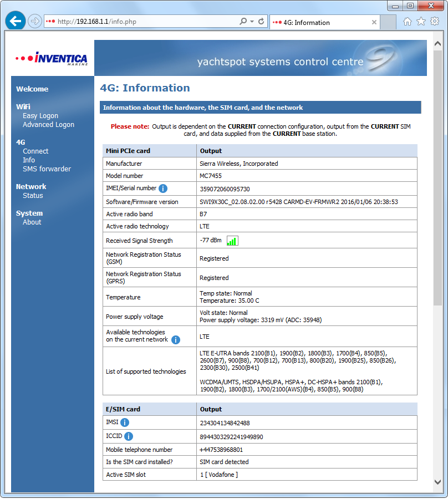Click the mobile number +447538968801
The width and height of the screenshot is (448, 499).
point(221,450)
